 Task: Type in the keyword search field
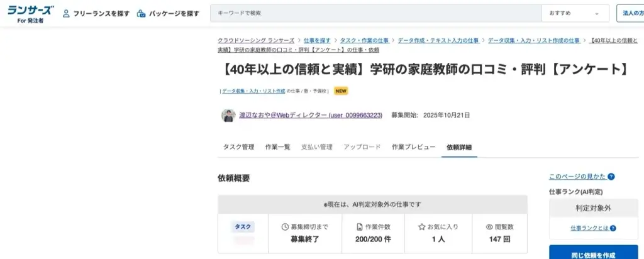[375, 13]
